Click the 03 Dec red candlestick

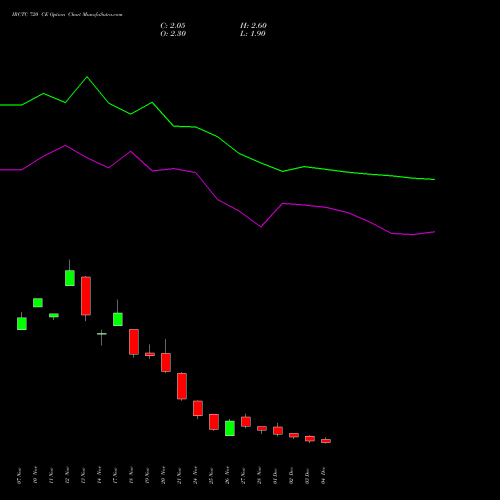click(310, 439)
